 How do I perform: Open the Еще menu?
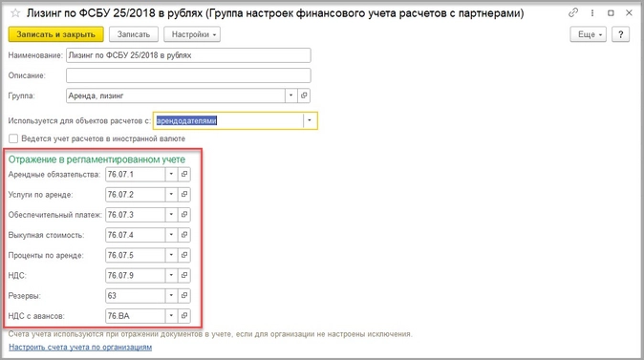coord(589,34)
